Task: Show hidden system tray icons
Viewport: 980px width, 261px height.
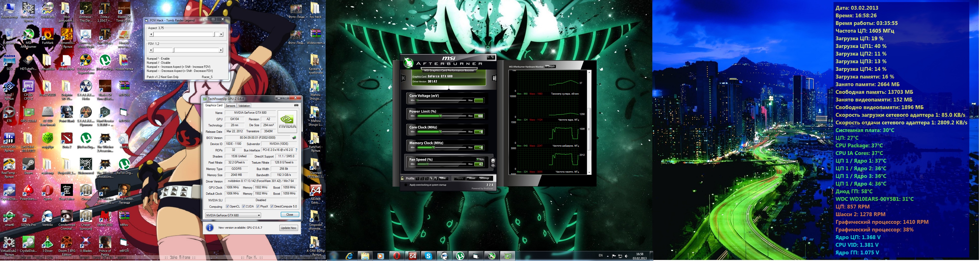Action: 608,256
